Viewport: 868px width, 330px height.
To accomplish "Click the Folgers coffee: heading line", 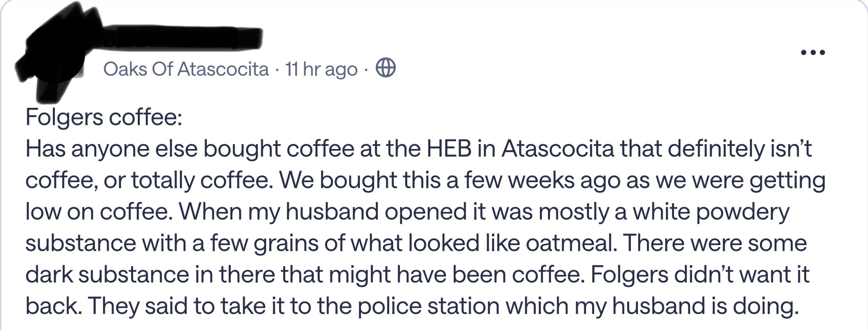I will (104, 117).
